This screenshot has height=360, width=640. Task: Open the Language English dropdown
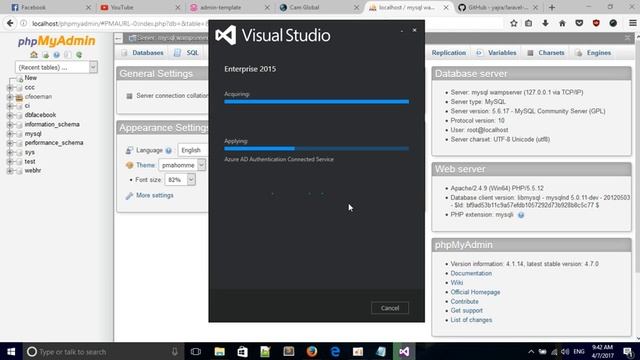pos(193,150)
